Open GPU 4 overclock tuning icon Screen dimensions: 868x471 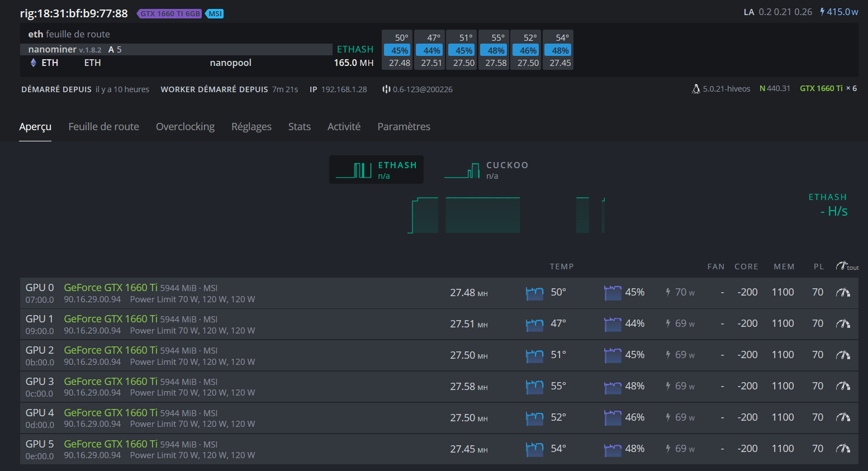(843, 417)
